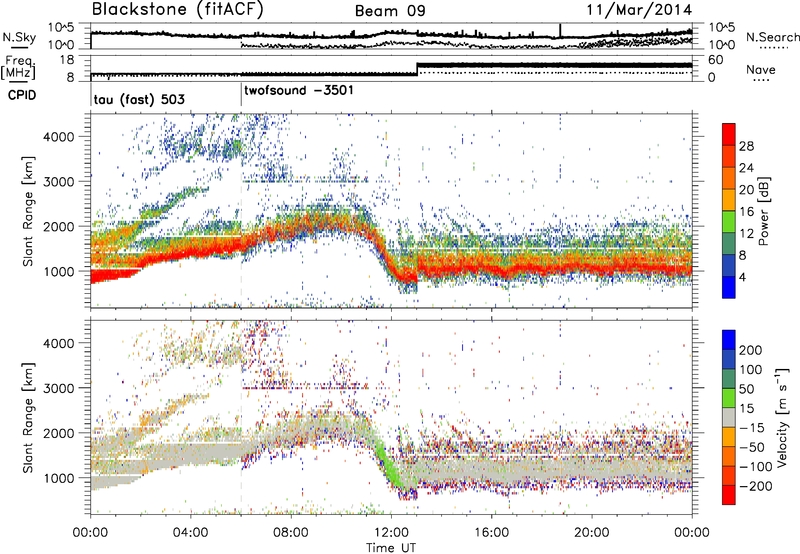Click the '4' tick on power colorbar
The image size is (800, 554).
click(x=742, y=277)
